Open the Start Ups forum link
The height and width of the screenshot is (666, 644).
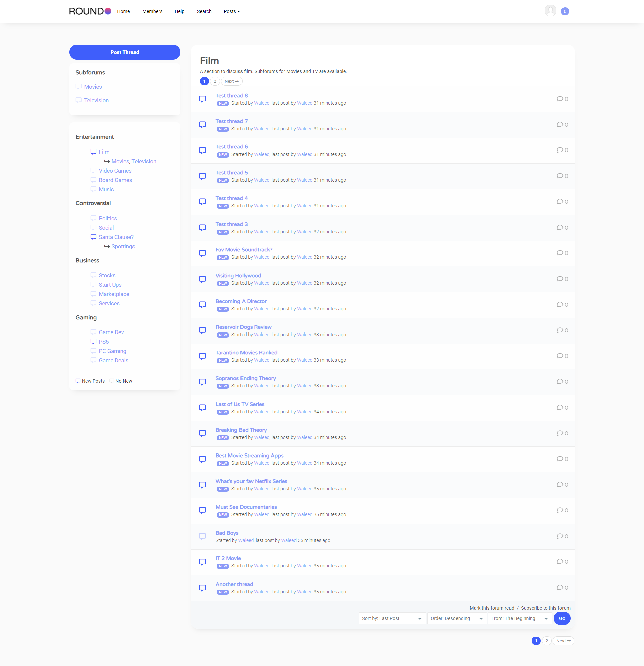[110, 285]
